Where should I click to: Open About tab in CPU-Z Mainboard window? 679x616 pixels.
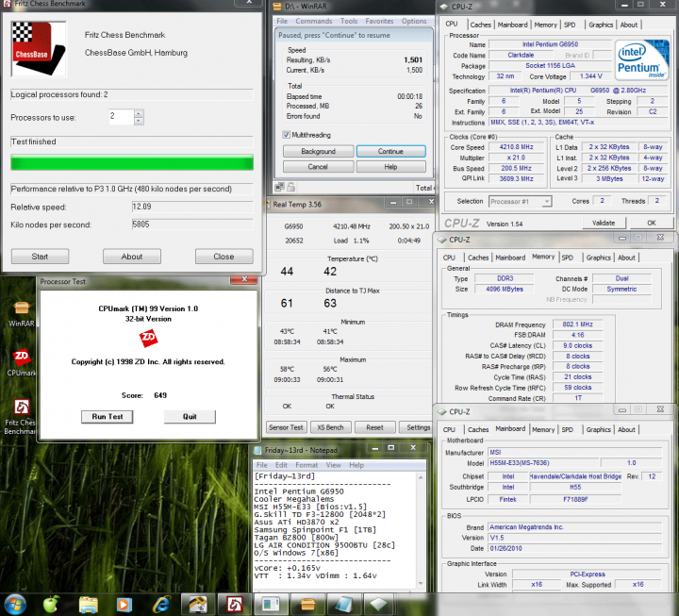tap(626, 430)
